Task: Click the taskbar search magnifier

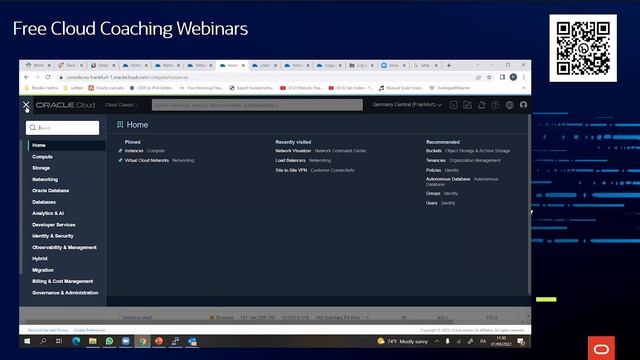Action: tap(43, 341)
